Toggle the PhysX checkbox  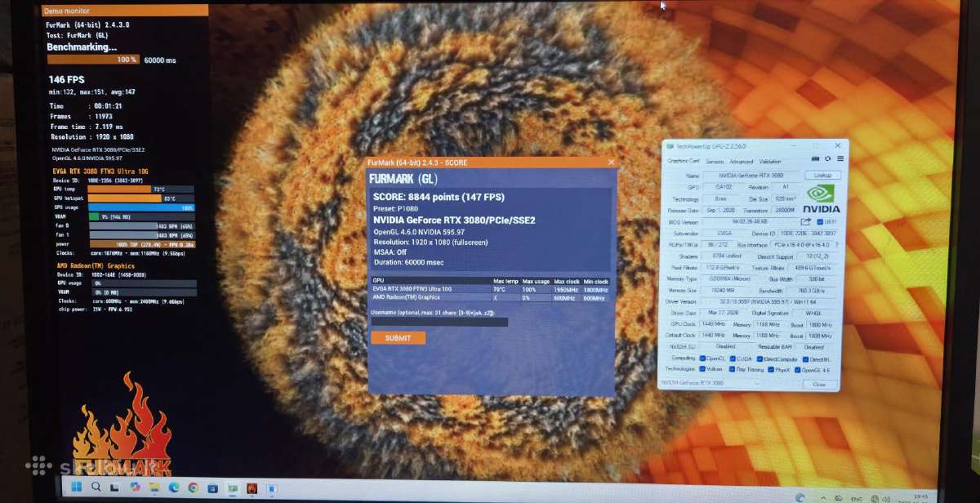(x=771, y=370)
